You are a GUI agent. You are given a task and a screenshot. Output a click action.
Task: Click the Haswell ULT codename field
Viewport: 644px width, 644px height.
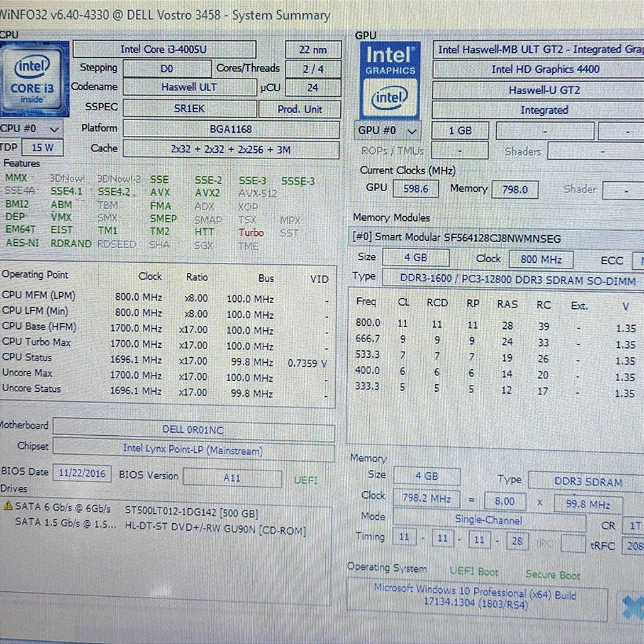point(189,87)
